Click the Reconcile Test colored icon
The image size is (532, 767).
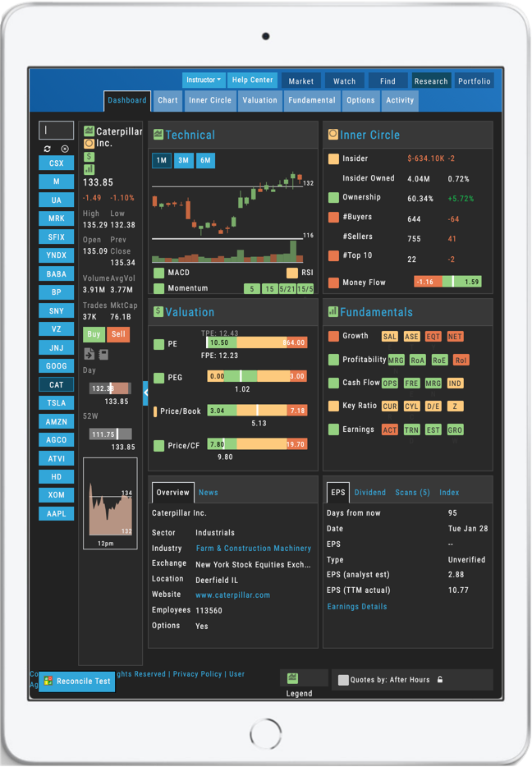tap(48, 681)
